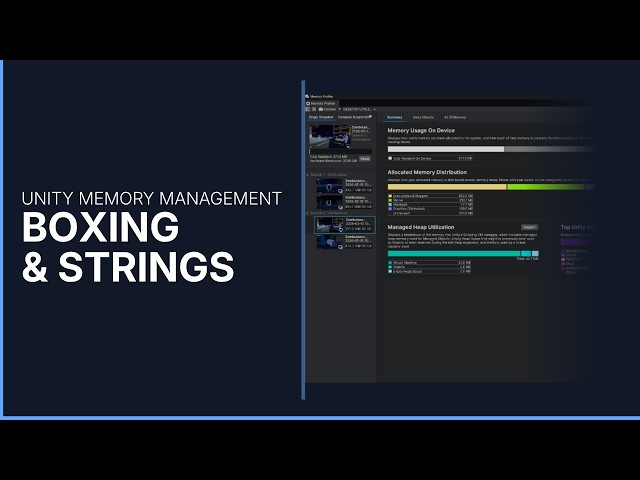
Task: Open the dropdown arrow beside Capture
Action: pos(339,109)
